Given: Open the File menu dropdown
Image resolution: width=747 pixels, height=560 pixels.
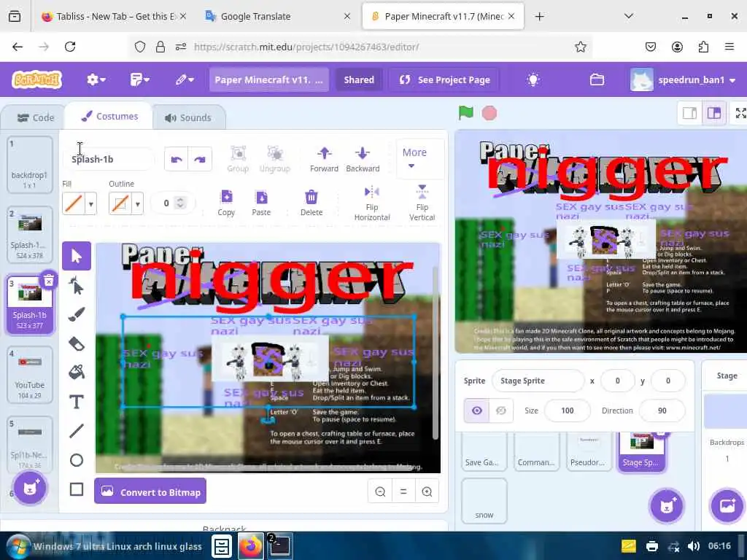Looking at the screenshot, I should pos(139,79).
